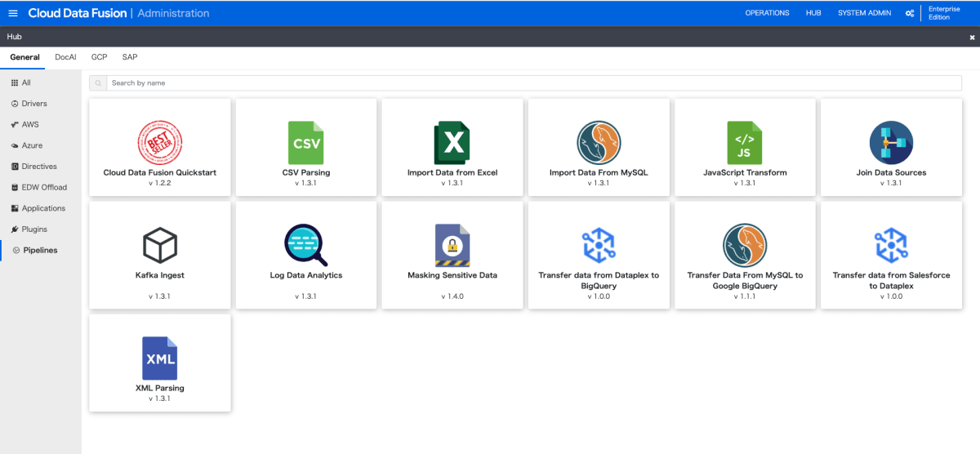This screenshot has width=980, height=454.
Task: Click the Directives category icon
Action: (15, 167)
